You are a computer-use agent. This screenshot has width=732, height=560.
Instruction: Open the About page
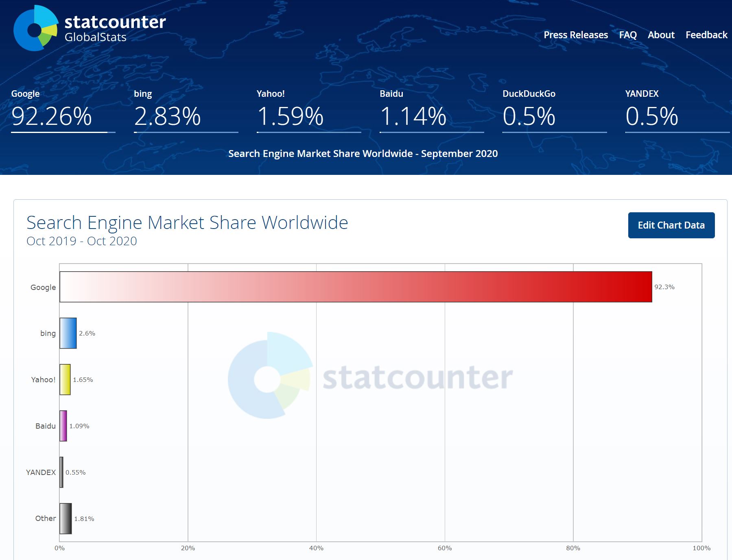(661, 35)
